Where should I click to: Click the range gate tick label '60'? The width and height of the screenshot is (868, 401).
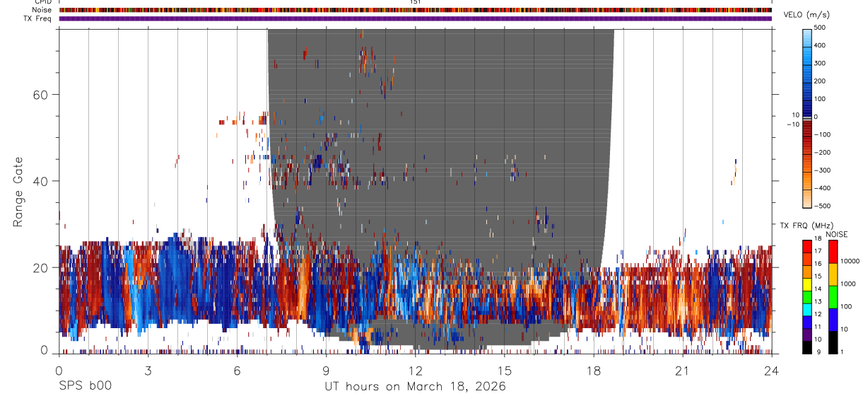coord(40,94)
